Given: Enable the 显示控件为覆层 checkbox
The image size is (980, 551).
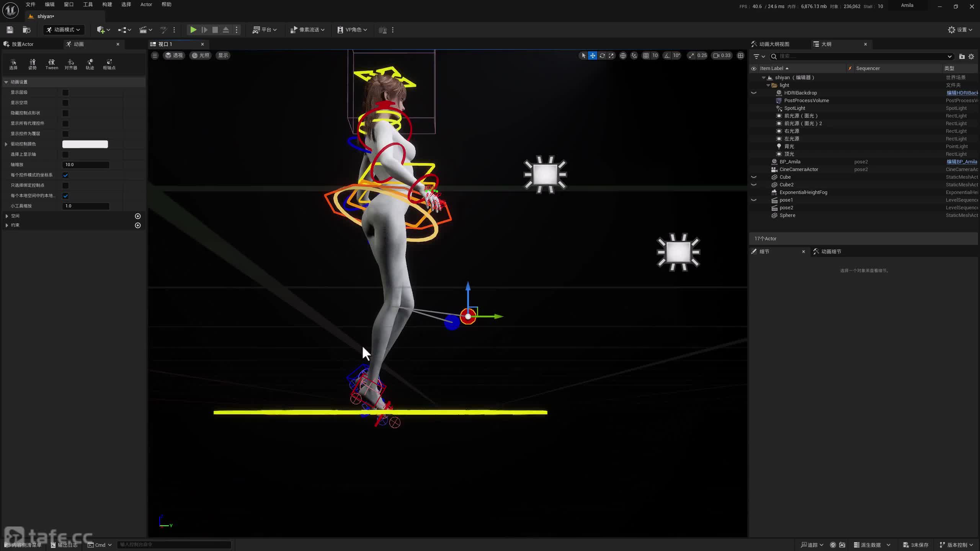Looking at the screenshot, I should coord(65,134).
